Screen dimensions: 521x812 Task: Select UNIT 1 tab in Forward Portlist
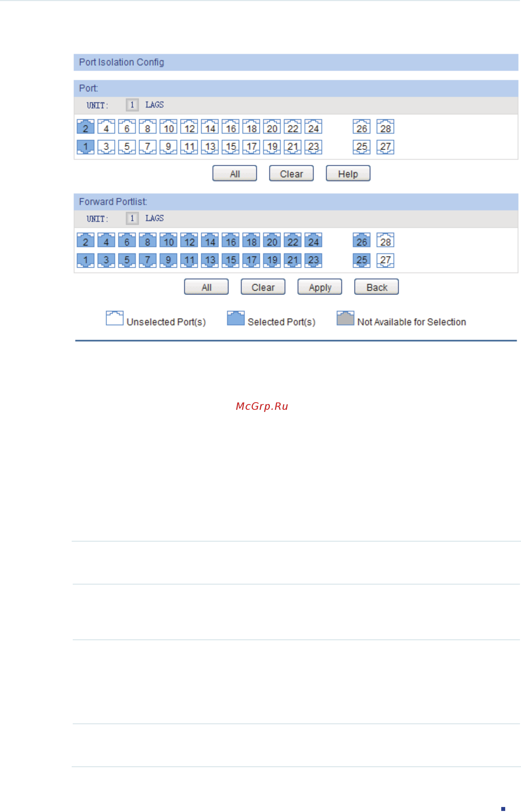click(x=132, y=218)
